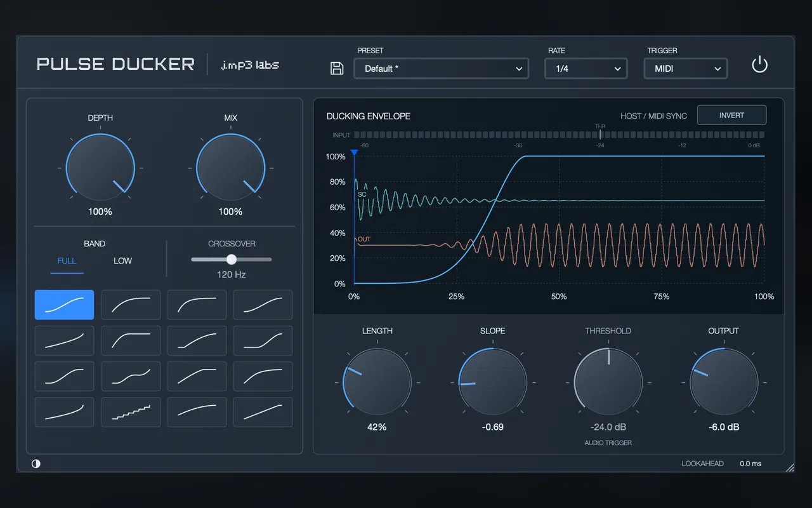Click the DUCKING ENVELOPE heading

(369, 116)
